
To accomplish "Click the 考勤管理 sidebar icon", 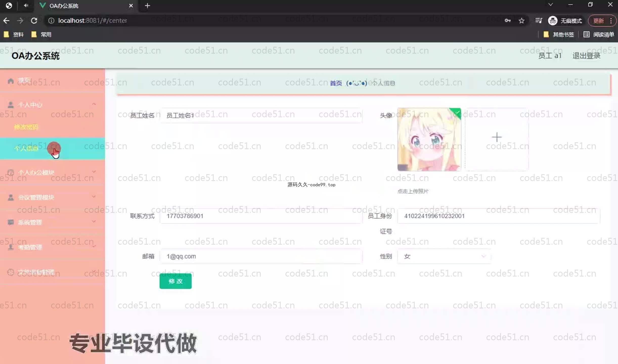I will pos(11,247).
